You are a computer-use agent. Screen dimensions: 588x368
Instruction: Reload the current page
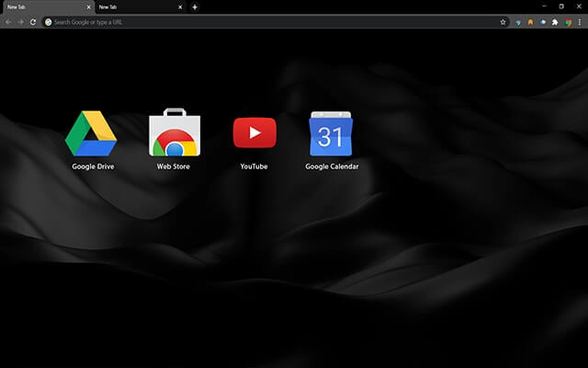click(33, 22)
